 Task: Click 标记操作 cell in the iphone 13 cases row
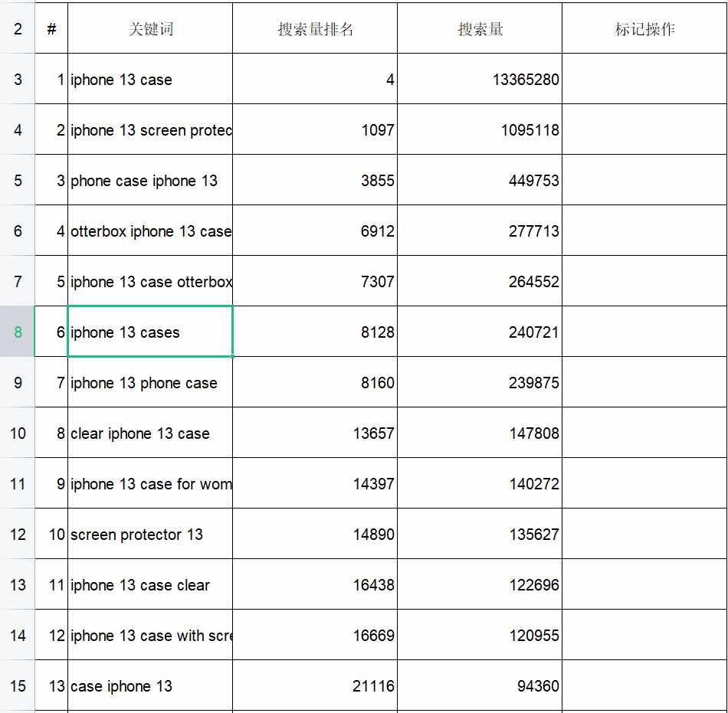pyautogui.click(x=644, y=332)
